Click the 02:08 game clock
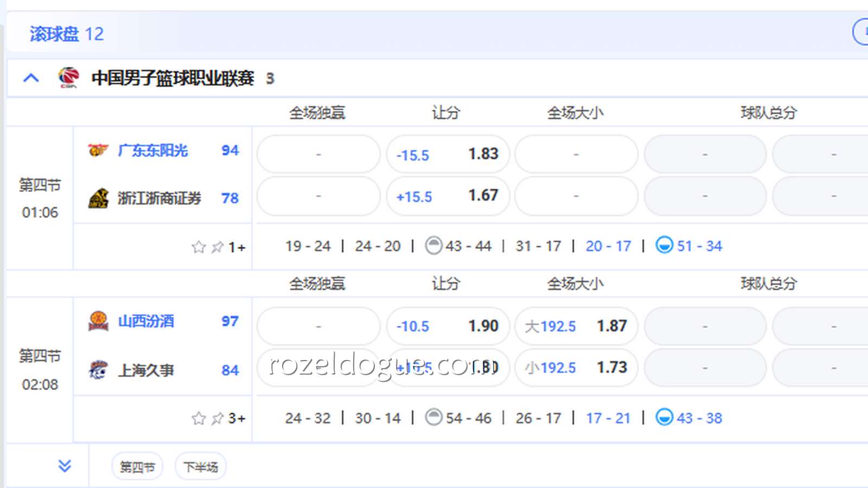This screenshot has width=868, height=488. 40,384
